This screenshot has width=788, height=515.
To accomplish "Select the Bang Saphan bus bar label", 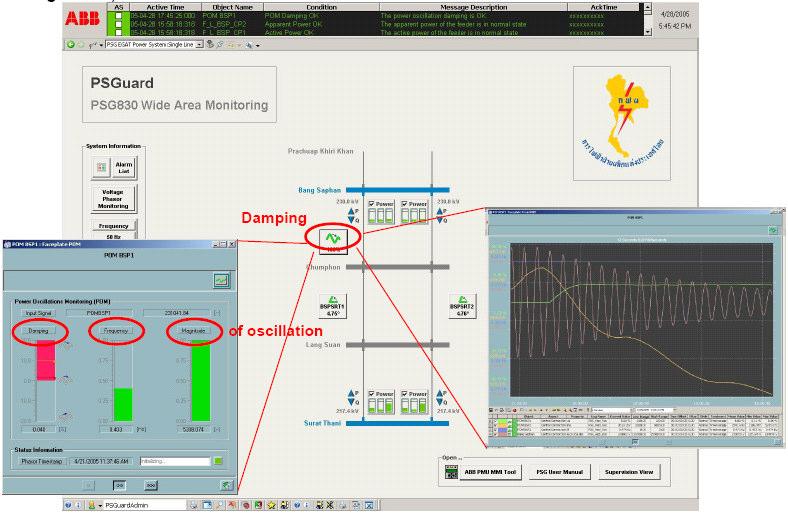I will coord(320,190).
